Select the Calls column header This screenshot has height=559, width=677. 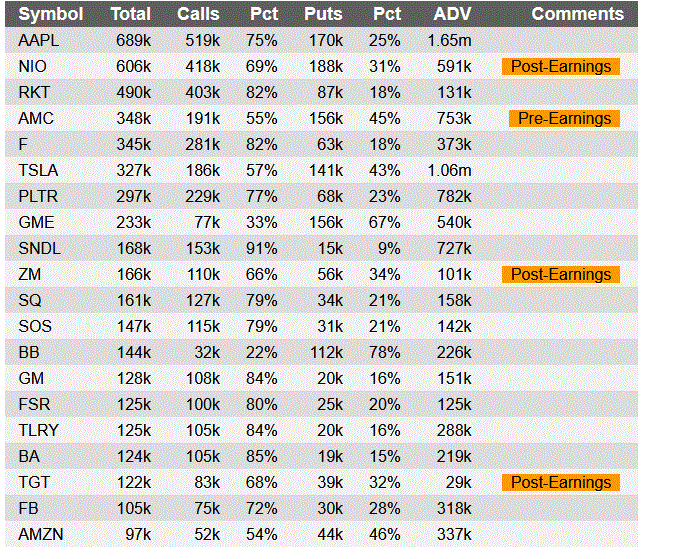pyautogui.click(x=198, y=14)
